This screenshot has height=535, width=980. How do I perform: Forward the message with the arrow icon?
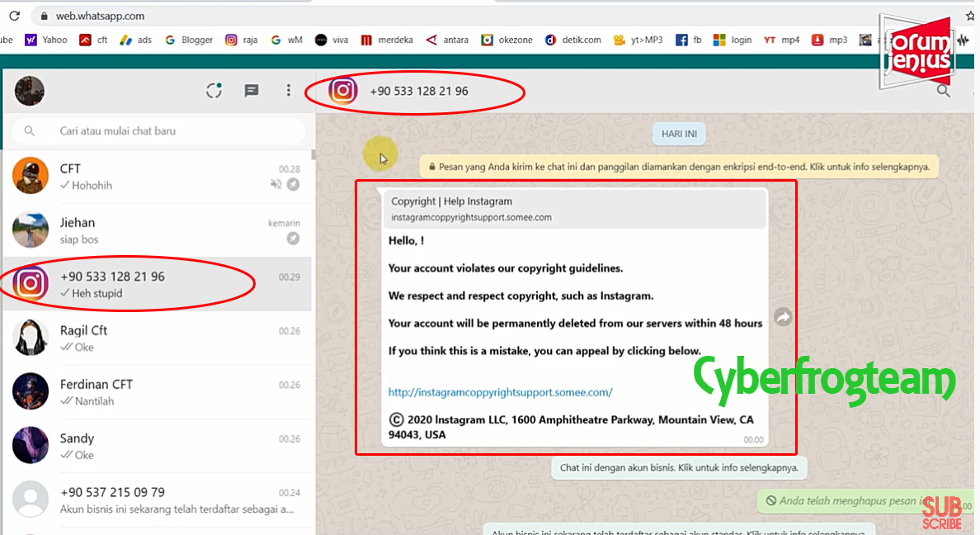783,317
